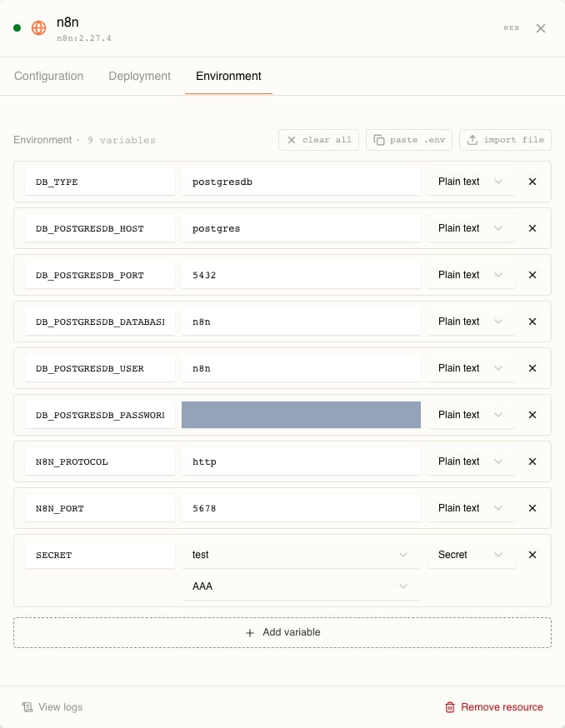Remove the N8N_PORT variable row
The width and height of the screenshot is (565, 728).
tap(532, 508)
